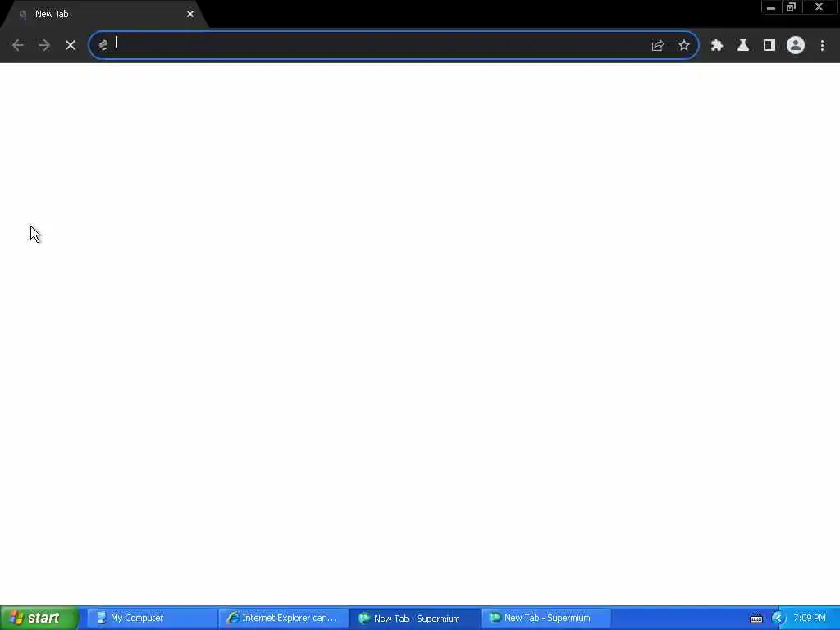Close the Supermium window
The height and width of the screenshot is (630, 840).
click(x=819, y=7)
